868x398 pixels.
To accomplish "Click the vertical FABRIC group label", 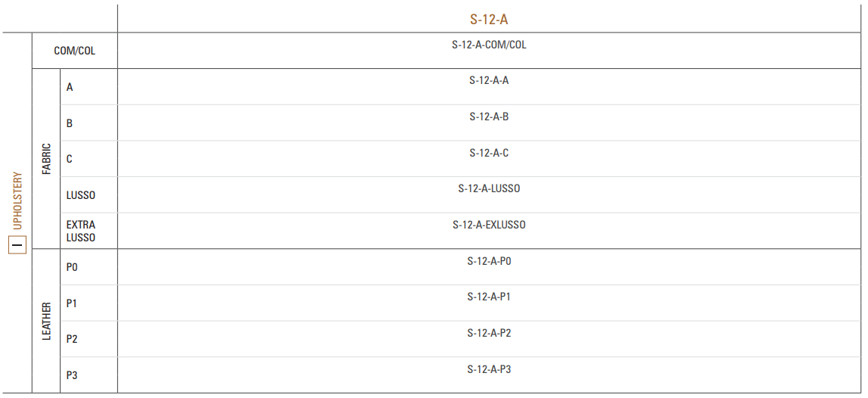I will 46,159.
